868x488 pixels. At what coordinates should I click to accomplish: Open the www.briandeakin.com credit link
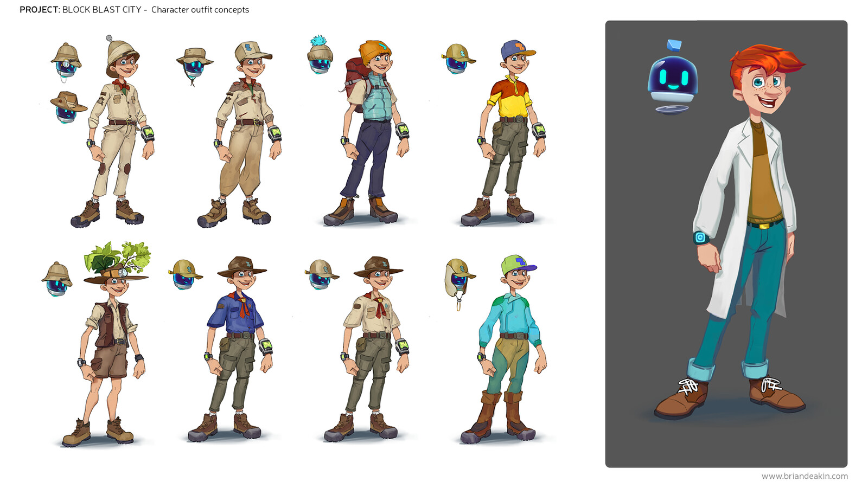click(805, 476)
